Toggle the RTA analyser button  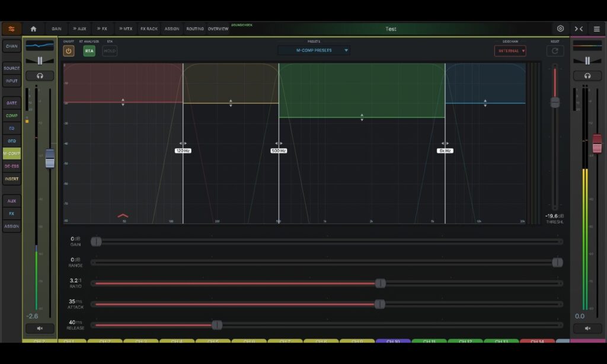[x=89, y=51]
